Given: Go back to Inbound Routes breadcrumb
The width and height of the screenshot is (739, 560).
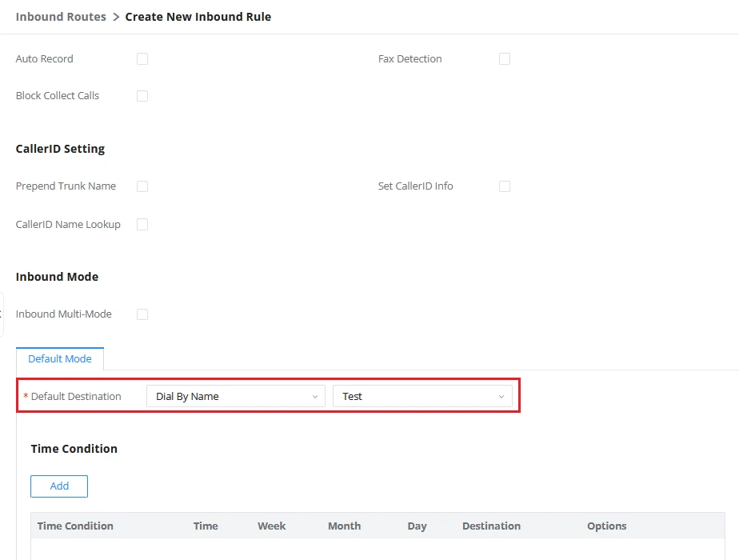Looking at the screenshot, I should (61, 17).
